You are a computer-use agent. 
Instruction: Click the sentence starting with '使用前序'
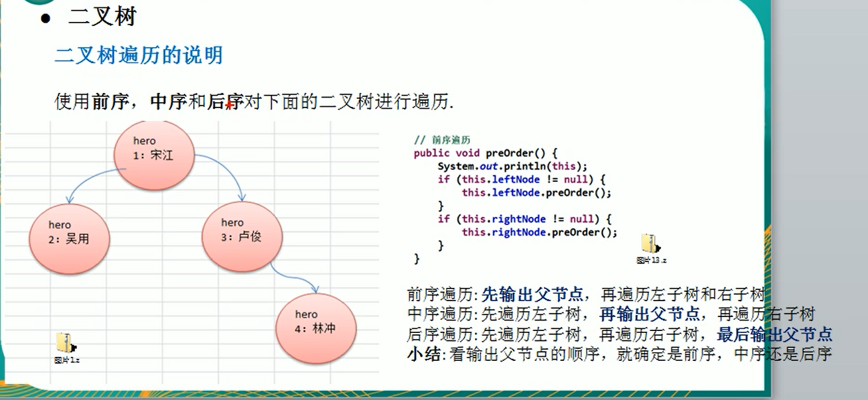[x=254, y=101]
